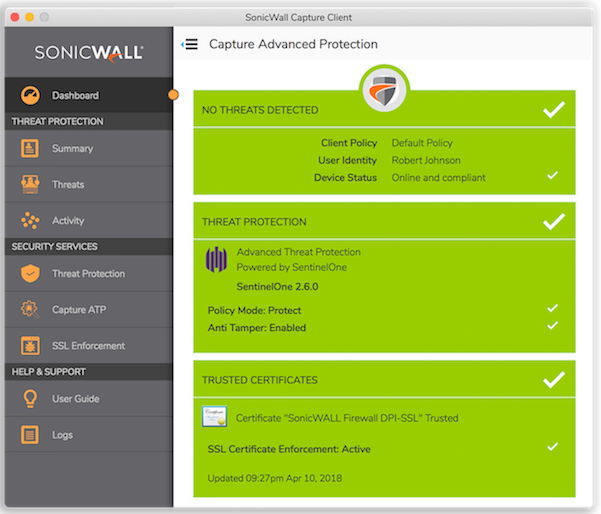The image size is (601, 514).
Task: Click checkmark beside Policy Mode: Protect
Action: tap(552, 308)
